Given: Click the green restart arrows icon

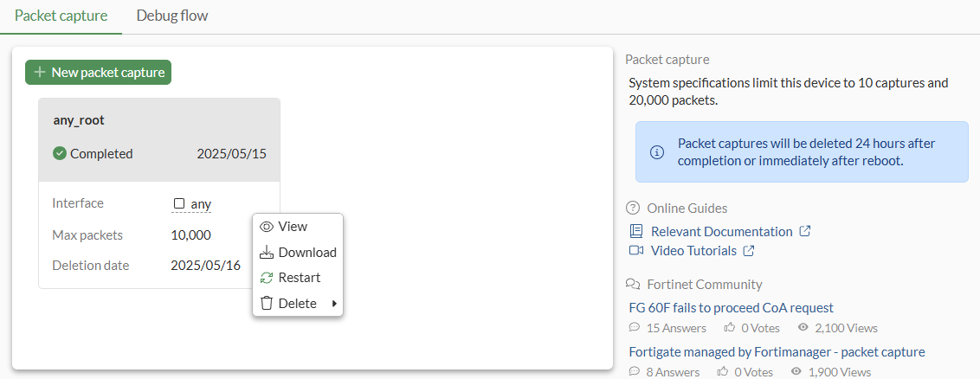Looking at the screenshot, I should click(267, 278).
